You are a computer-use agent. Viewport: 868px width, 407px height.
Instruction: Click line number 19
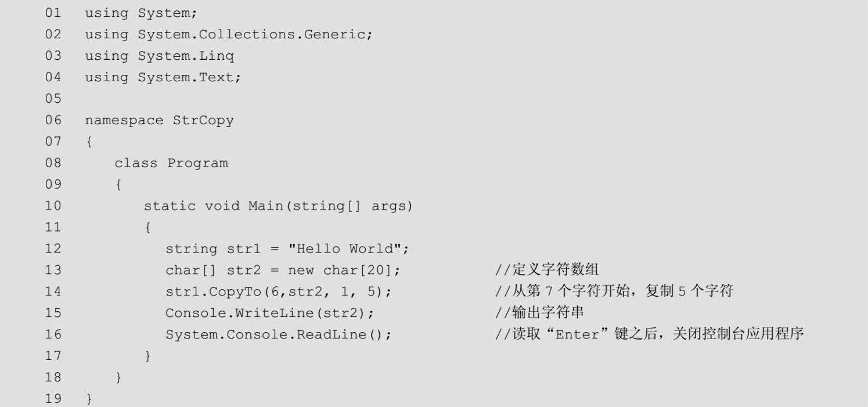(x=53, y=399)
